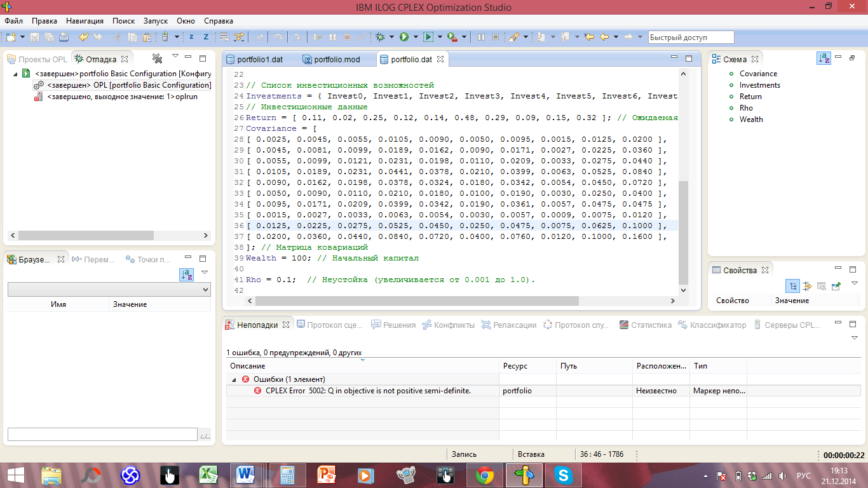Collapse the Ошибки (1 элемент) group

(x=233, y=379)
